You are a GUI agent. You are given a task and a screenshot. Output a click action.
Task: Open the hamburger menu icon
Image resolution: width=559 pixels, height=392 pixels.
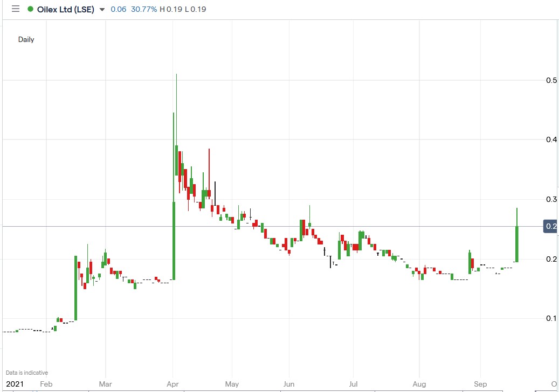coord(15,9)
